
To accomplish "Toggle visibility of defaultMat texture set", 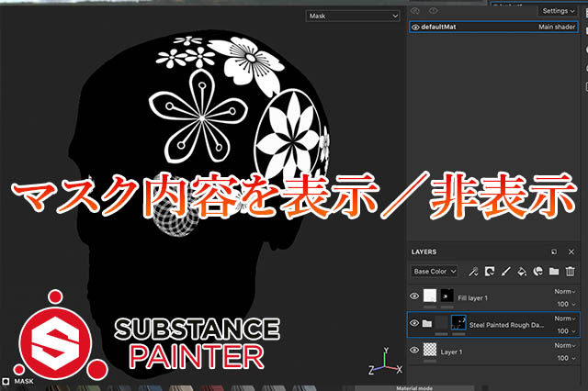I will (416, 28).
